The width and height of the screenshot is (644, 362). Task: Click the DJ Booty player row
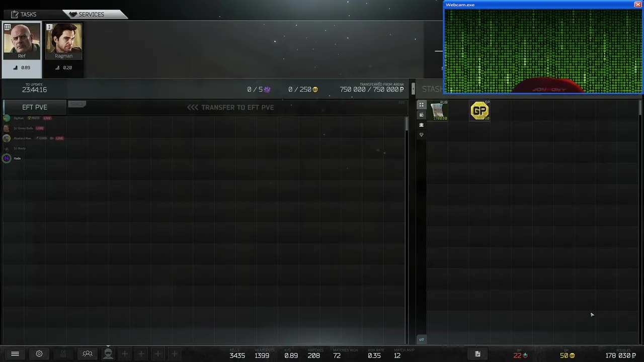[15, 148]
